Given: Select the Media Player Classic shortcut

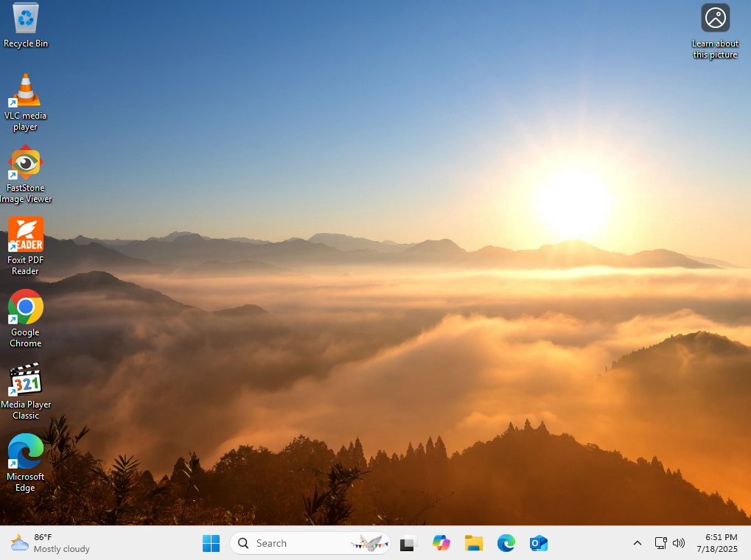Looking at the screenshot, I should 25,391.
